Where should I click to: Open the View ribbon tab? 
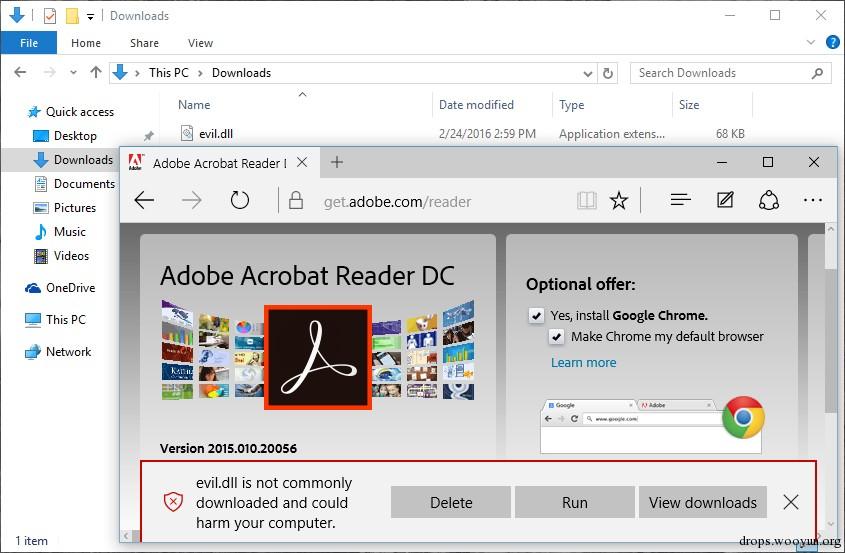[200, 43]
